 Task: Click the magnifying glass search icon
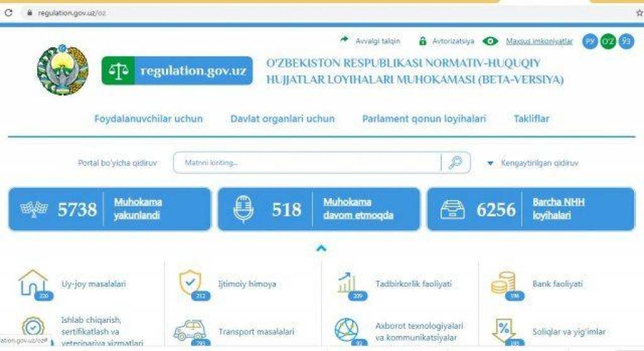(455, 163)
